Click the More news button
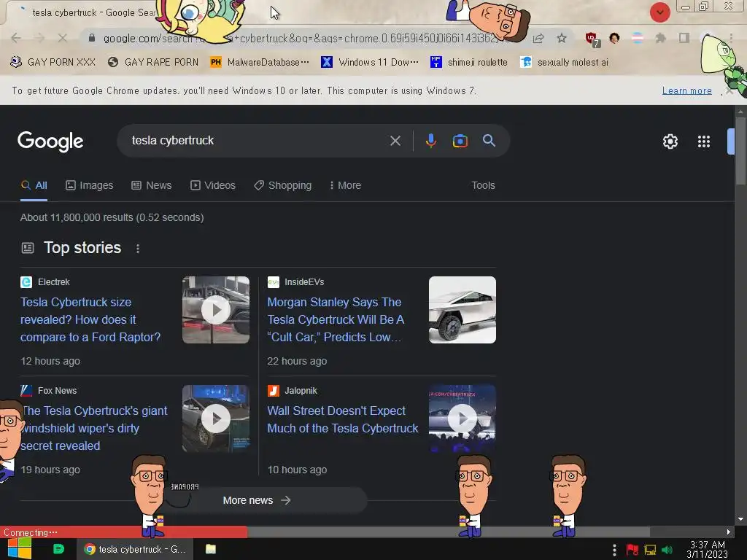The image size is (747, 560). (x=257, y=500)
